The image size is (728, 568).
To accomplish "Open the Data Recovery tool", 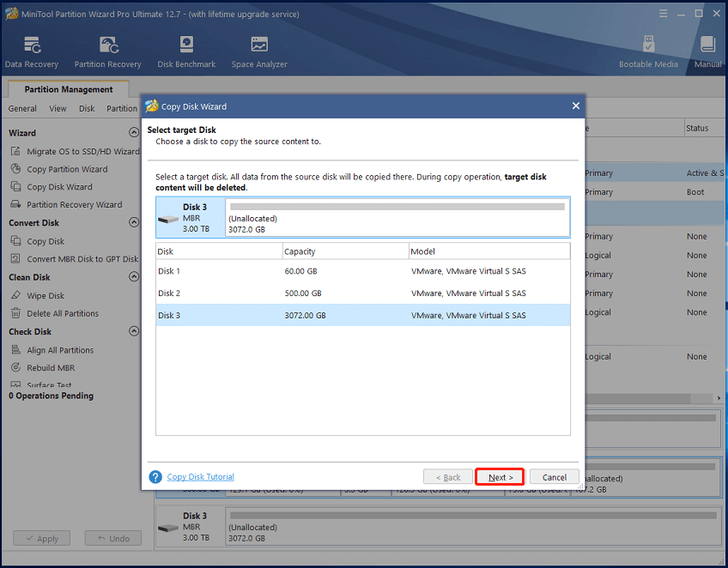I will (x=32, y=52).
